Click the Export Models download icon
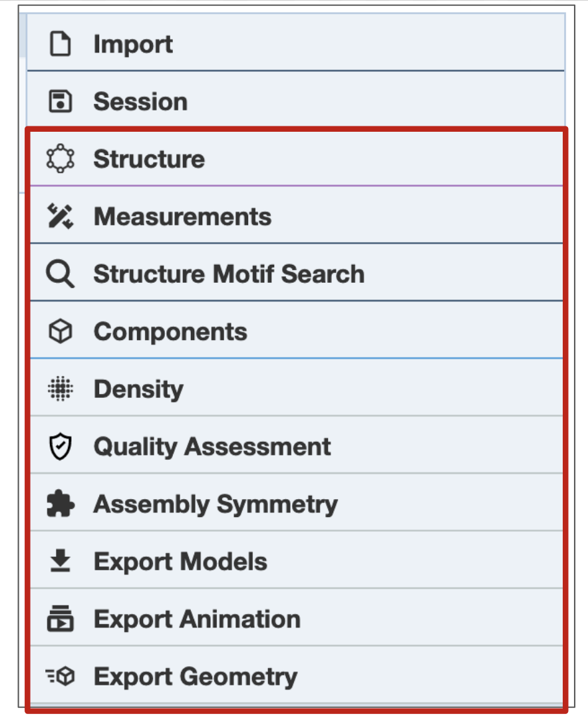 coord(61,562)
